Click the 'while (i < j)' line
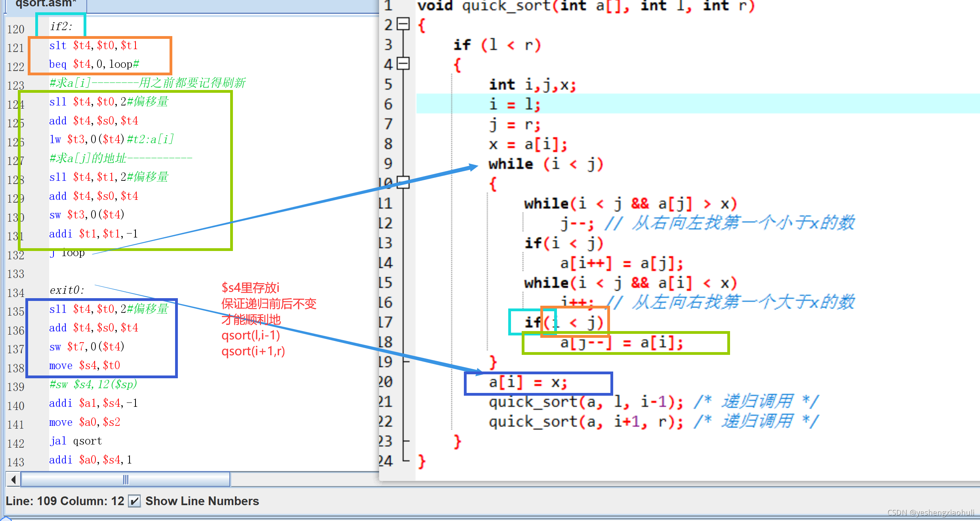The image size is (980, 521). (x=546, y=164)
